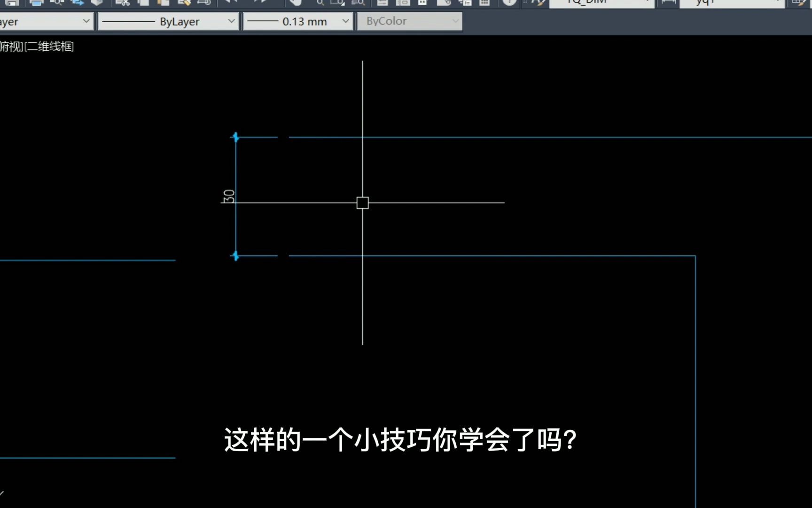This screenshot has width=812, height=508.
Task: Expand the layer dropdown ending in 'ayer'
Action: (46, 22)
